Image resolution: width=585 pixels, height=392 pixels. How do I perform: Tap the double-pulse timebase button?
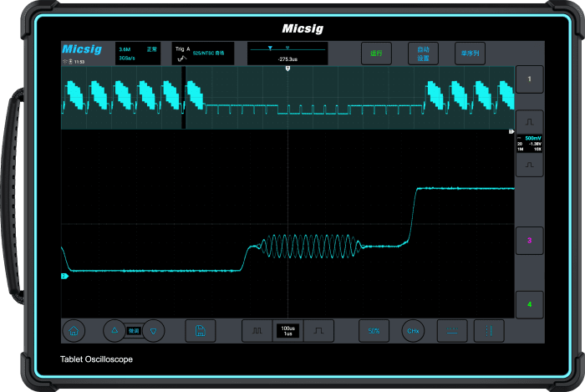tap(257, 331)
